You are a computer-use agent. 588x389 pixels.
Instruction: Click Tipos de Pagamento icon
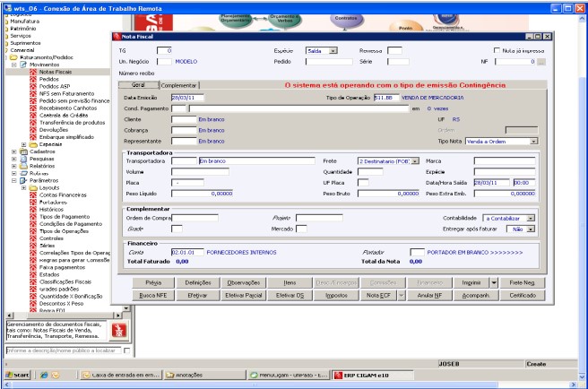(x=33, y=217)
